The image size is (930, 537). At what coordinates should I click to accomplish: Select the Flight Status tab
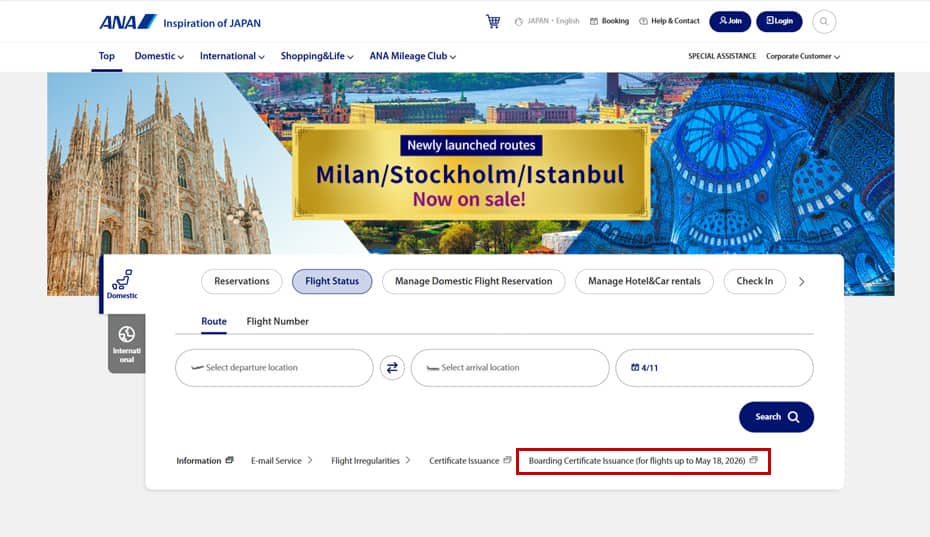pyautogui.click(x=332, y=281)
